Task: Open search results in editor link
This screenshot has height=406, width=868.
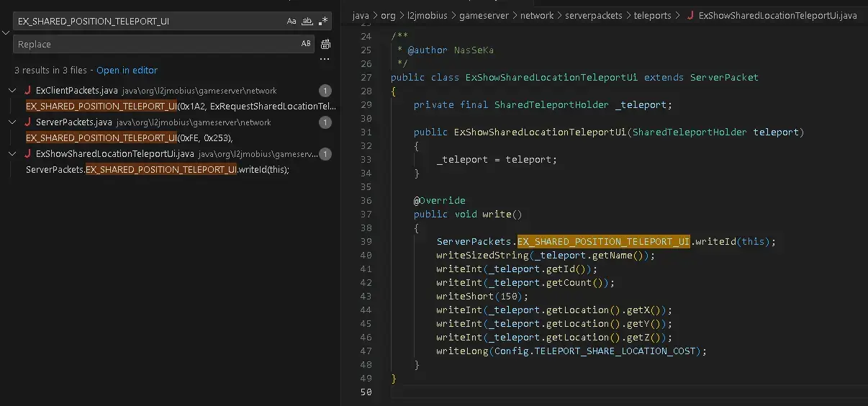Action: point(127,70)
